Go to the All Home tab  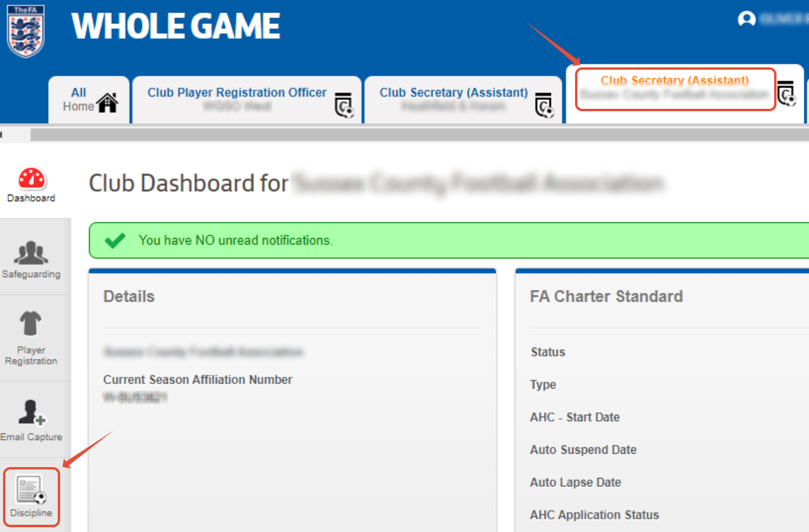pos(89,100)
